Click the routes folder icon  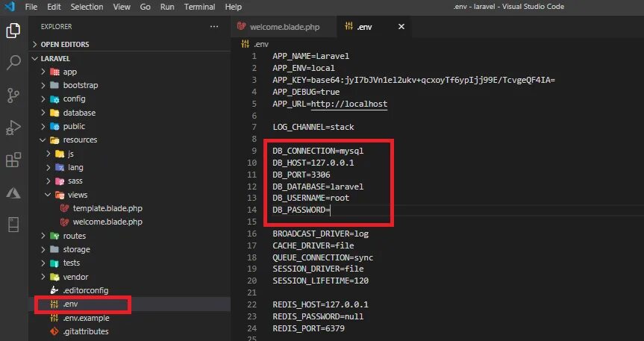pyautogui.click(x=54, y=236)
